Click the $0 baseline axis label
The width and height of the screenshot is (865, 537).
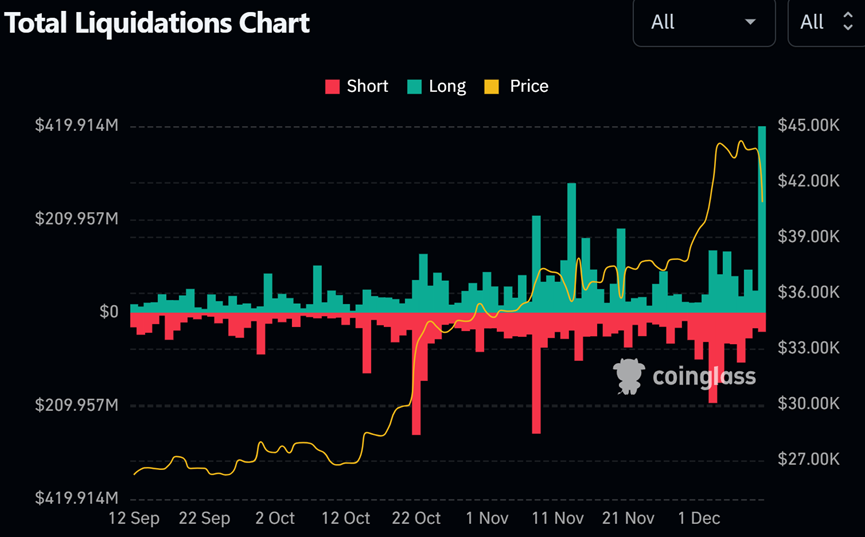point(109,312)
